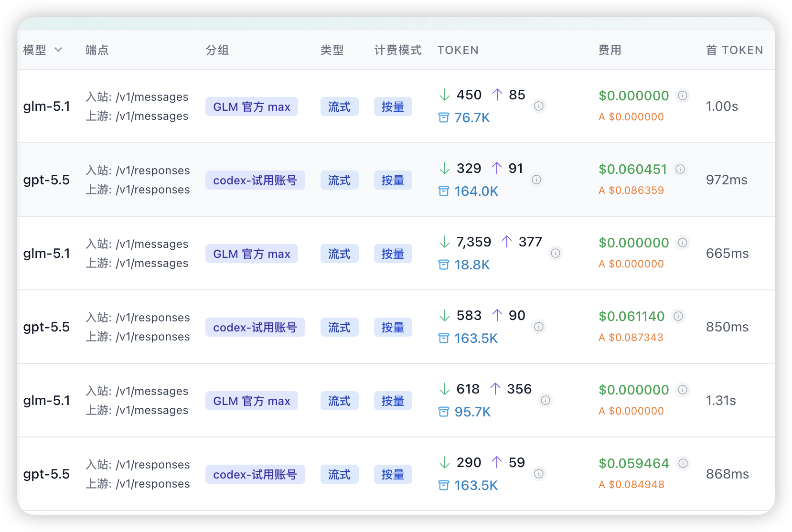Click the cost info icon beside $0.060451

pos(680,169)
